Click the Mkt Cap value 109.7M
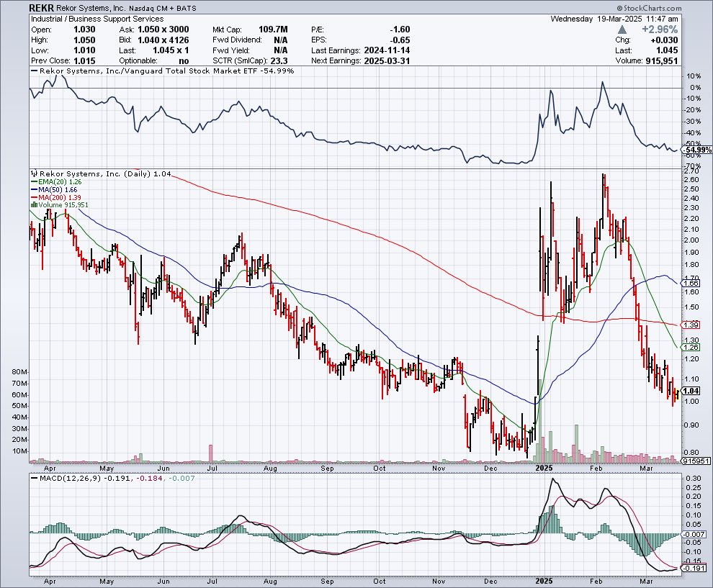Image resolution: width=713 pixels, height=588 pixels. 273,30
